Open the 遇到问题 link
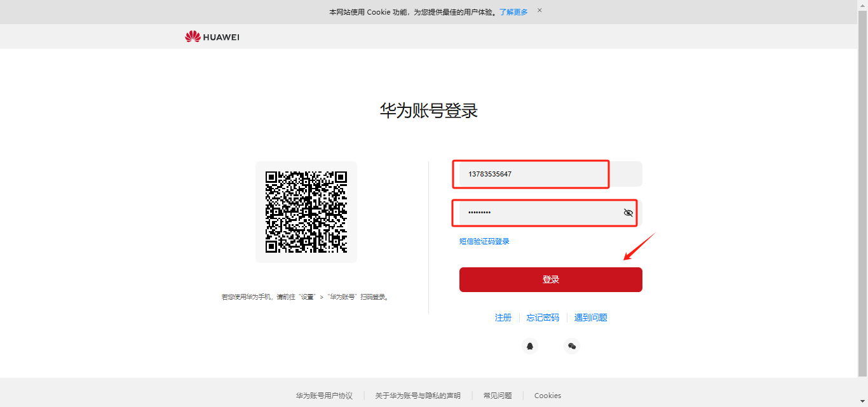Image resolution: width=868 pixels, height=407 pixels. coord(591,317)
